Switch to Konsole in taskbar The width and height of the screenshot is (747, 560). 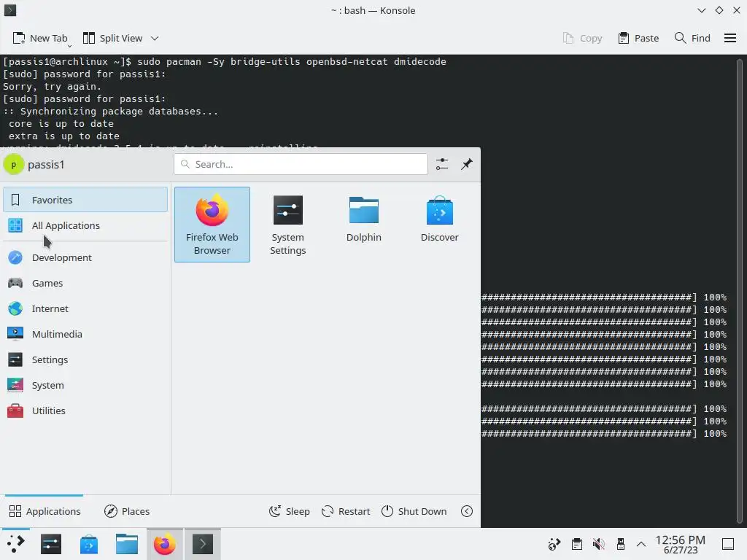point(203,544)
